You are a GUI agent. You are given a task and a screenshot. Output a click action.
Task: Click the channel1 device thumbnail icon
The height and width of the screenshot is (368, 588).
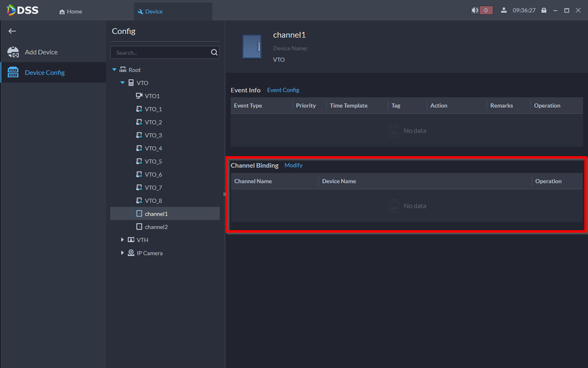click(x=252, y=47)
